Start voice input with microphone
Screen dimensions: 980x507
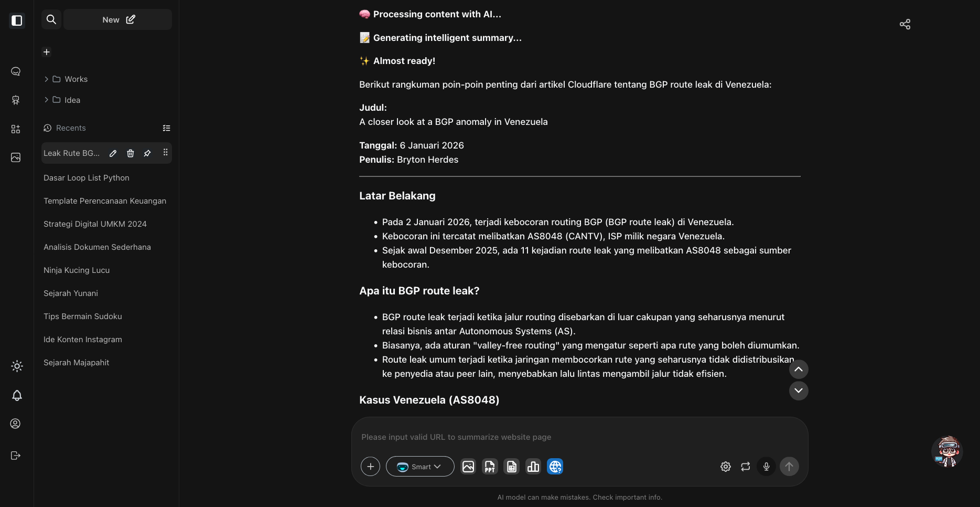pyautogui.click(x=766, y=467)
